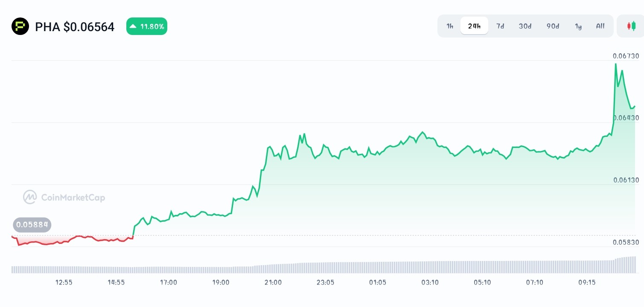
Task: Click the 14:55 time axis label
Action: (116, 282)
